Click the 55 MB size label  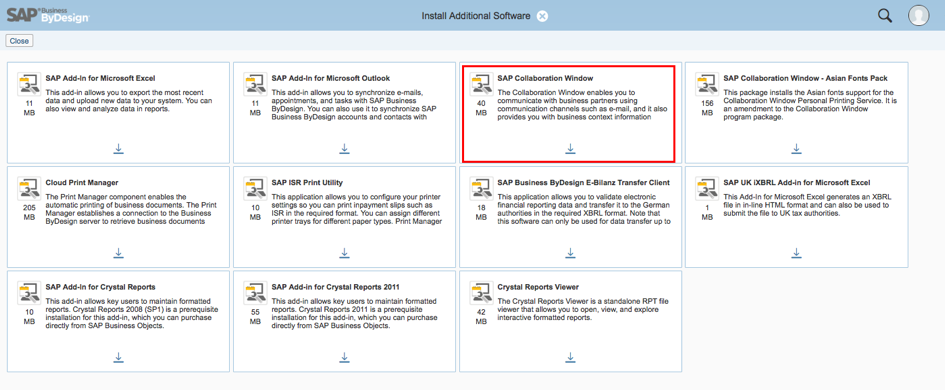point(255,316)
